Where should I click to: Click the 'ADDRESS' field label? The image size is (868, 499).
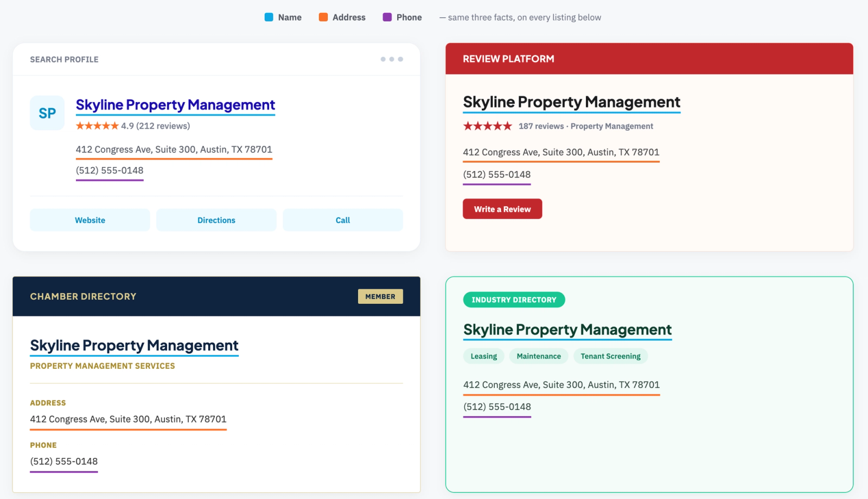click(x=48, y=403)
